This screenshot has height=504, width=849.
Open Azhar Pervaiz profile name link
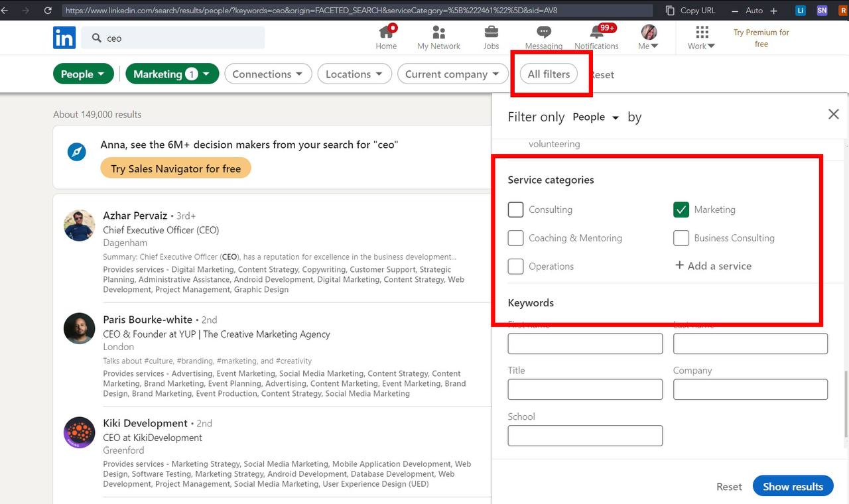point(135,216)
